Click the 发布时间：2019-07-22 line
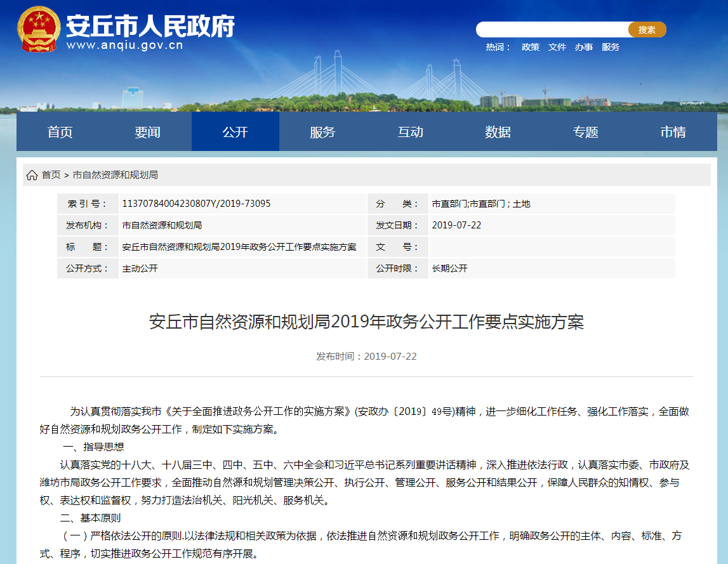This screenshot has width=728, height=564. [366, 357]
